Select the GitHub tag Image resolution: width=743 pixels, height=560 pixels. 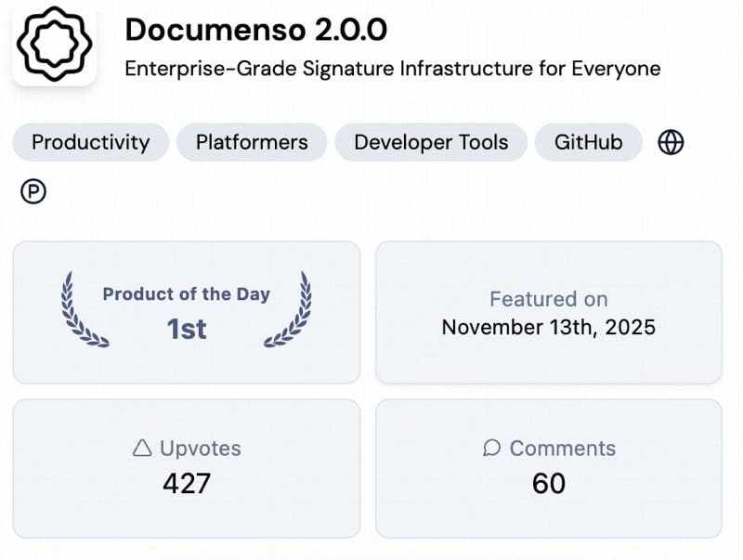click(x=589, y=142)
